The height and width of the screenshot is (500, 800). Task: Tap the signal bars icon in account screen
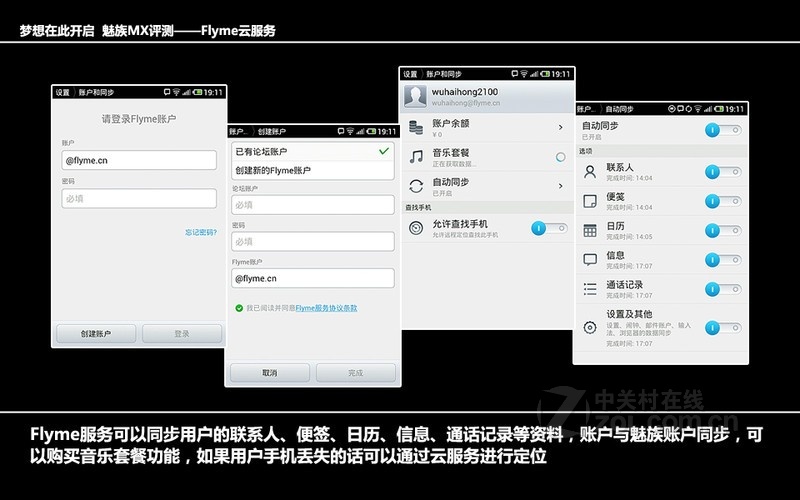[x=534, y=74]
